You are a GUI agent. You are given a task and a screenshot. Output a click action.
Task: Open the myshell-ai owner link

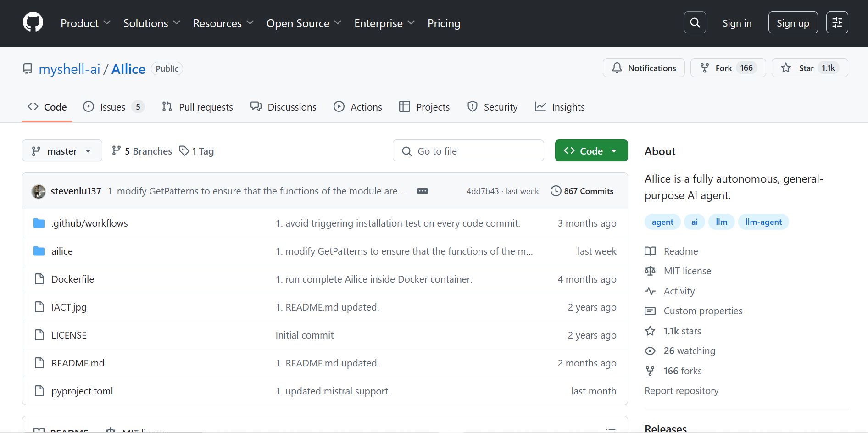[x=69, y=69]
